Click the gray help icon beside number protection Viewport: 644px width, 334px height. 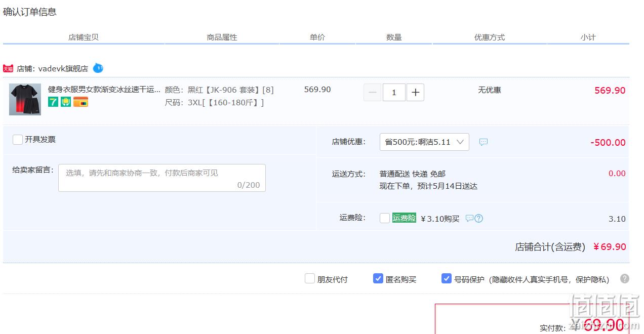point(625,279)
